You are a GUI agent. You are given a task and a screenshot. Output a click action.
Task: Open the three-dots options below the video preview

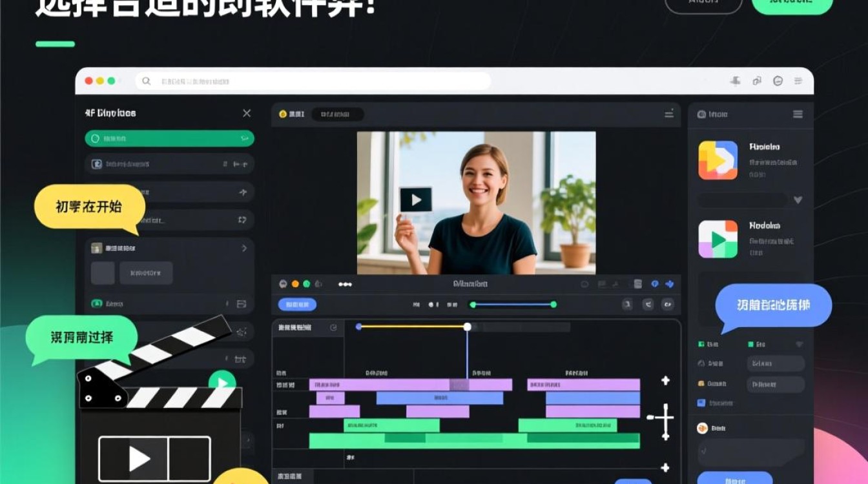(x=345, y=284)
